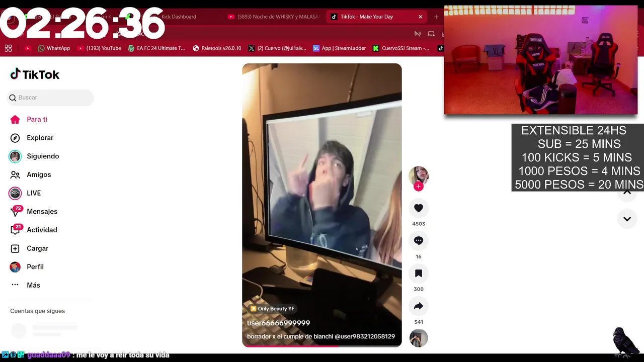Image resolution: width=644 pixels, height=362 pixels.
Task: Open the Perfil profile page
Action: (27, 267)
